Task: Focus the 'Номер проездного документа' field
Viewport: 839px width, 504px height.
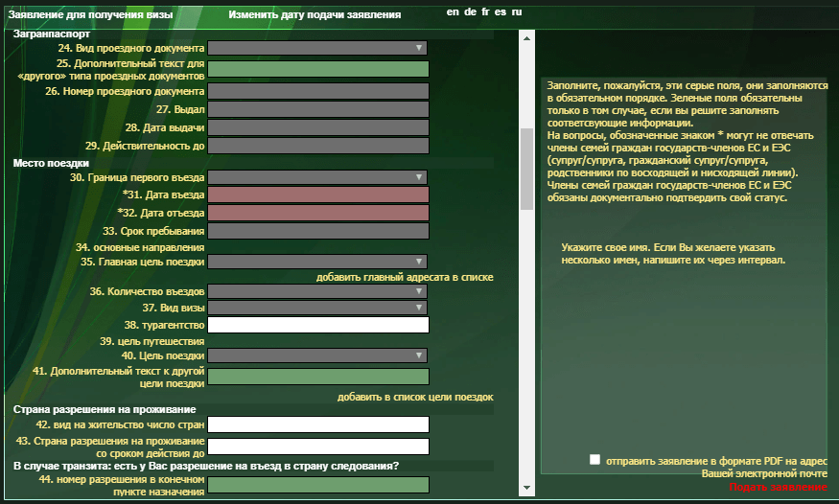Action: pyautogui.click(x=318, y=91)
